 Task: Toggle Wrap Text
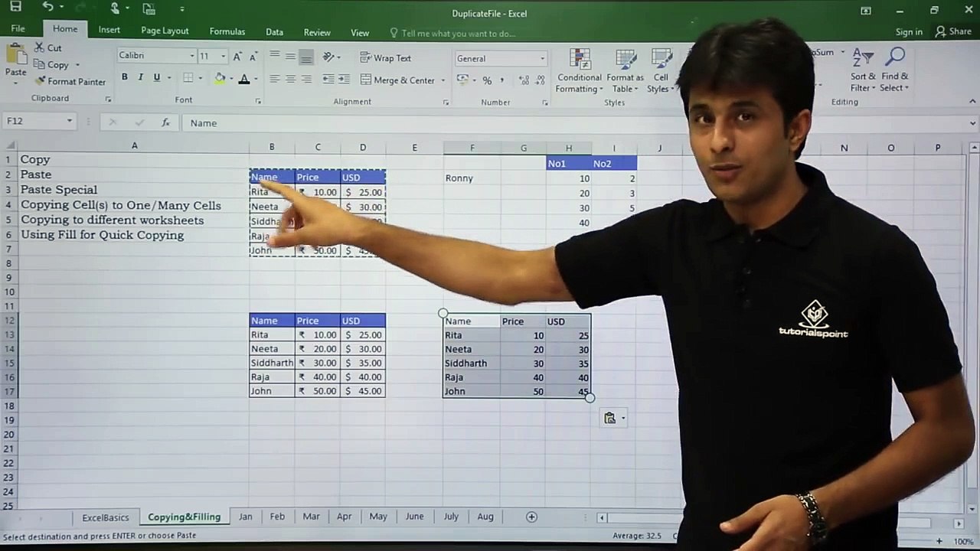[x=385, y=58]
